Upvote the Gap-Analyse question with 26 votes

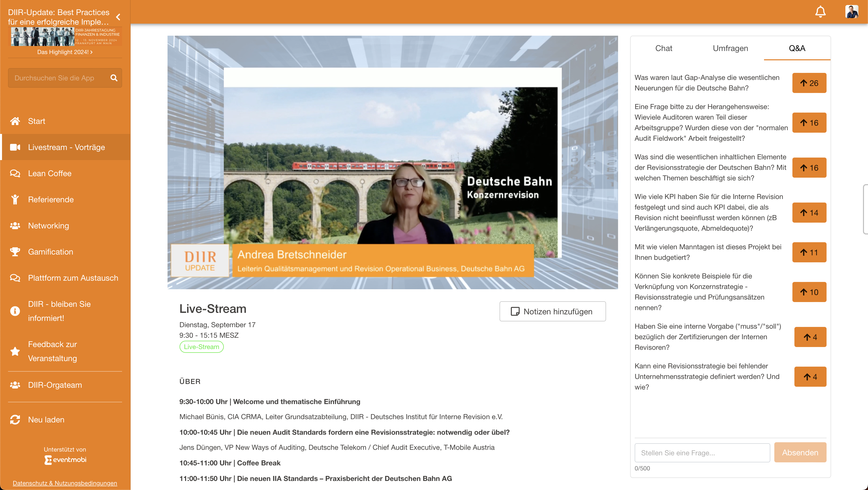coord(809,83)
